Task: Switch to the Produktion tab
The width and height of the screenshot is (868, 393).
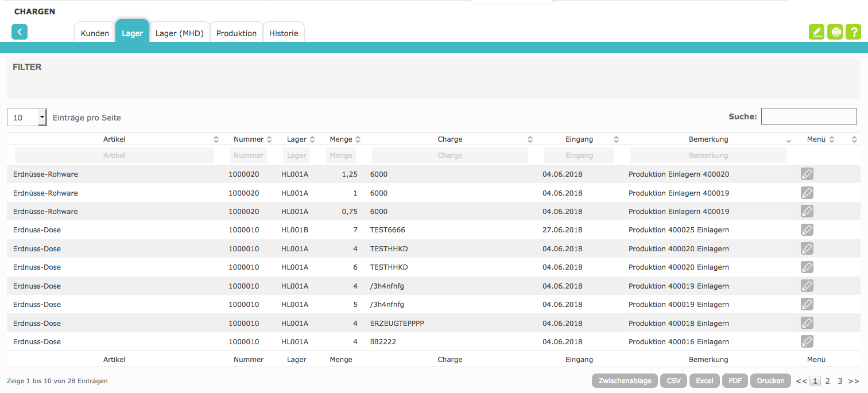Action: click(236, 33)
